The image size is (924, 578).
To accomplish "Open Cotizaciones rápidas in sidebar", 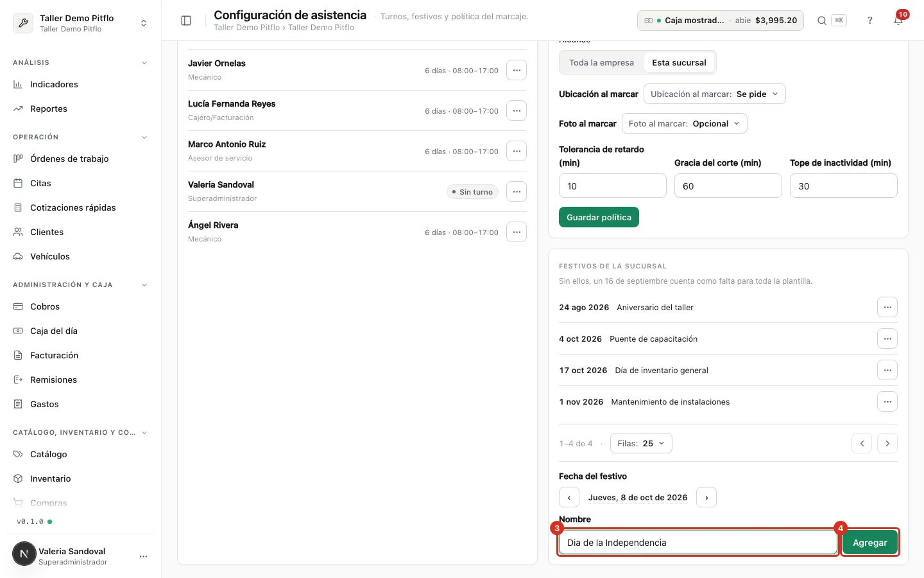I will [80, 207].
